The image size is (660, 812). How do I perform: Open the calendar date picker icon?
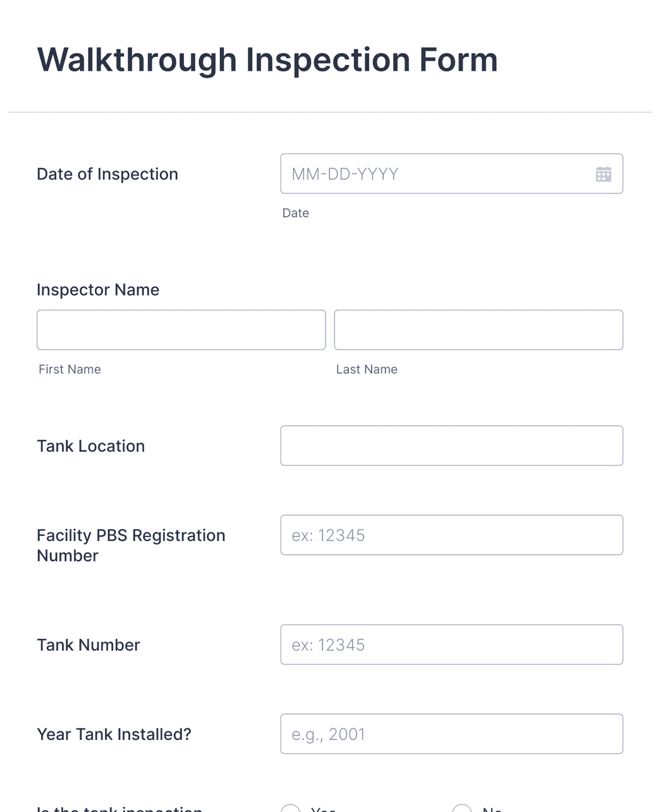(x=604, y=173)
